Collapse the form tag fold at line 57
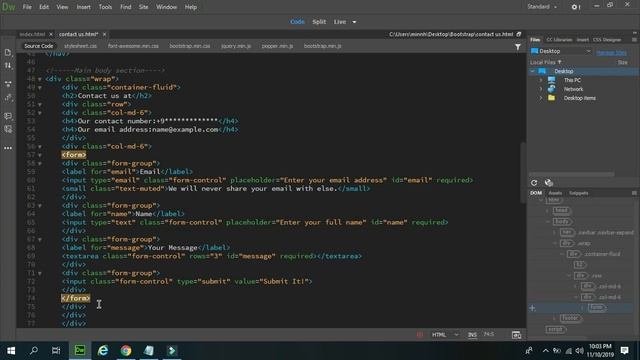 tap(40, 155)
